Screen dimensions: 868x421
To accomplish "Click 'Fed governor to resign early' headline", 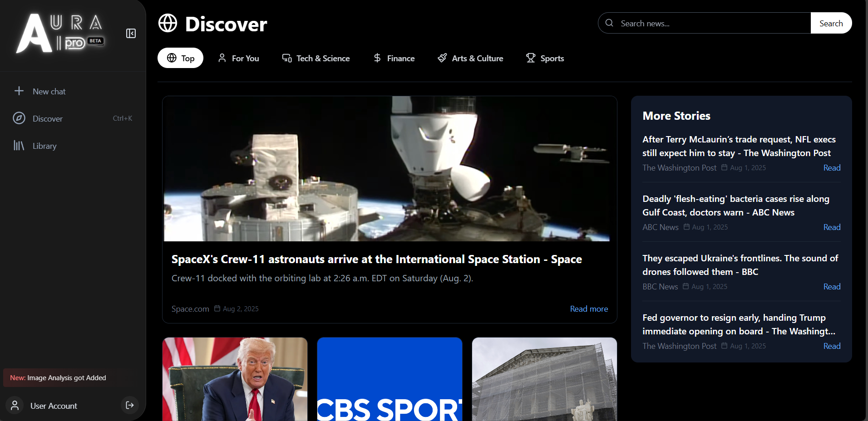I will point(739,324).
